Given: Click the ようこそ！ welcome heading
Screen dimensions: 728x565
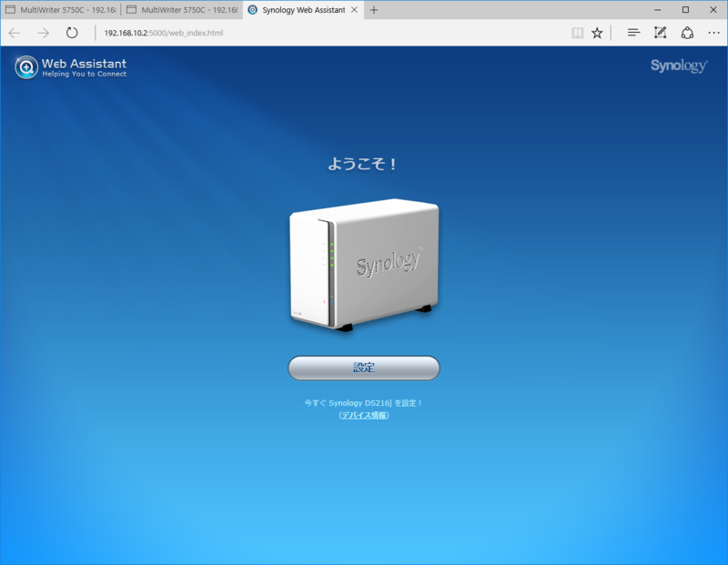Looking at the screenshot, I should (x=362, y=164).
